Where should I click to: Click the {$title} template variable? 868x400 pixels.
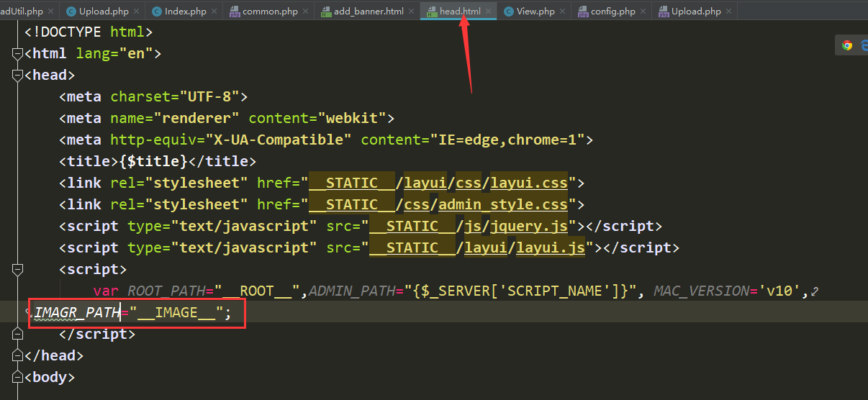(153, 161)
